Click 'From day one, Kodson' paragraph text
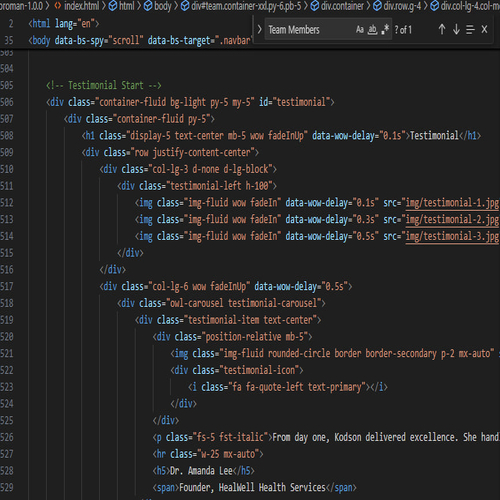Viewport: 500px width, 500px height. coord(317,437)
